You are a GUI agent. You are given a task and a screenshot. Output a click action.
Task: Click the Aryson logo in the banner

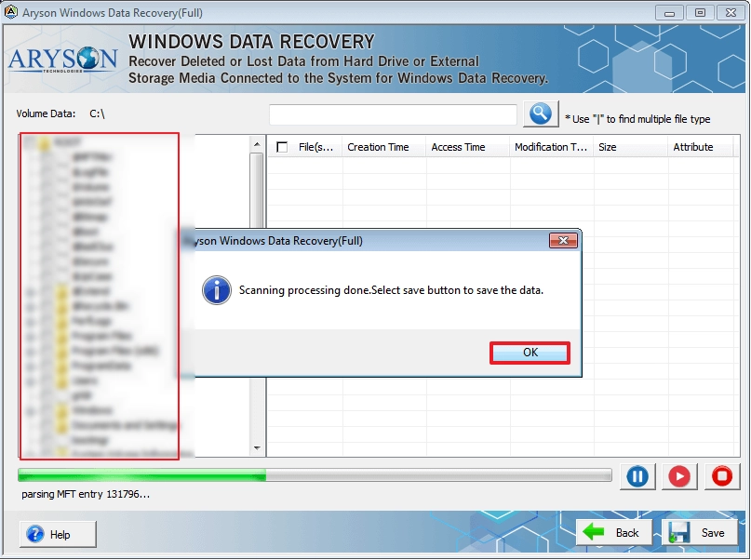62,60
